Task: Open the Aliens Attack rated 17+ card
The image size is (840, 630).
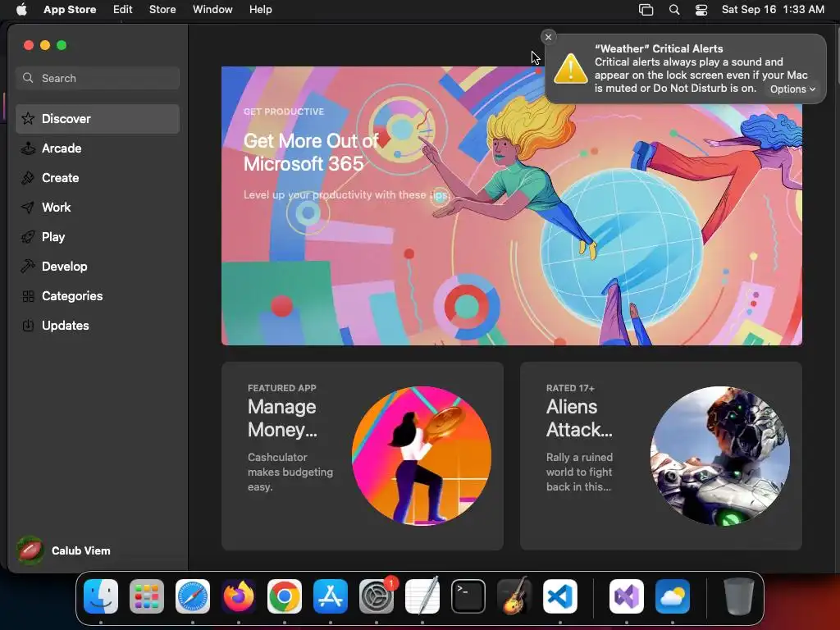Action: point(661,456)
